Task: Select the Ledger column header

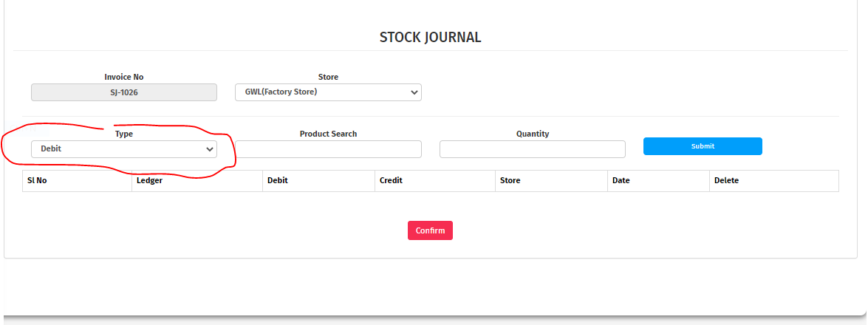Action: 149,180
